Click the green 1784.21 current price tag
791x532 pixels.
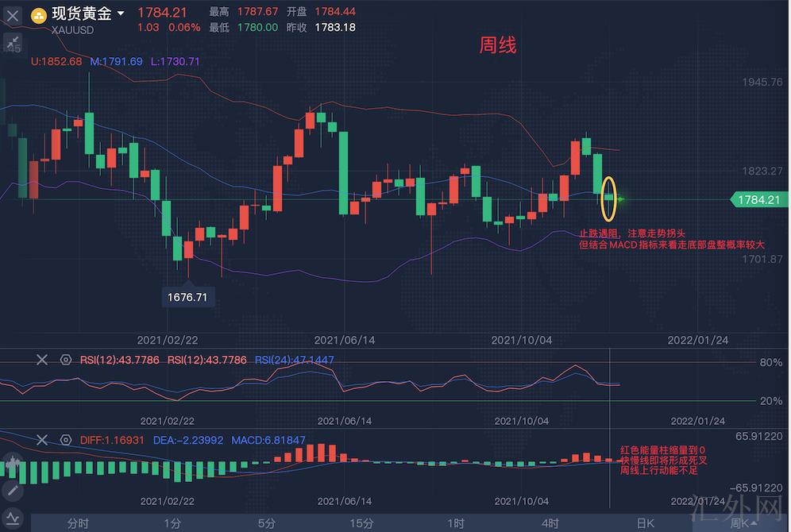(758, 200)
